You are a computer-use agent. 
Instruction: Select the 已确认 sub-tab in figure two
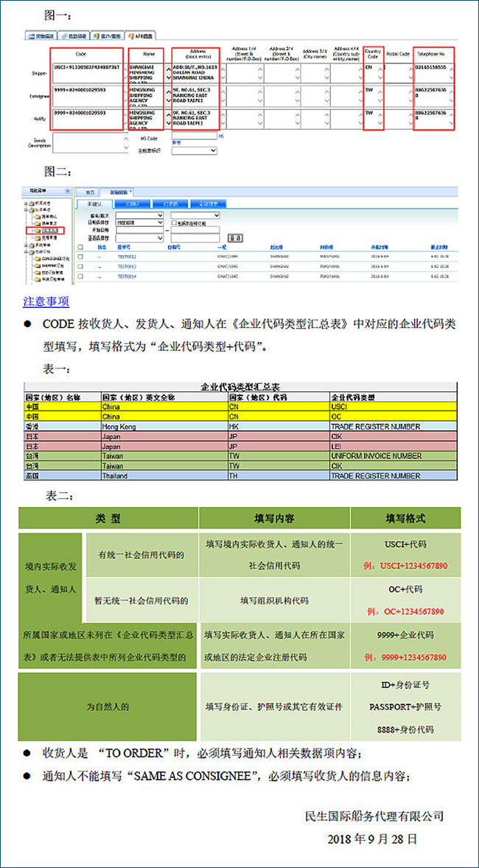(133, 203)
